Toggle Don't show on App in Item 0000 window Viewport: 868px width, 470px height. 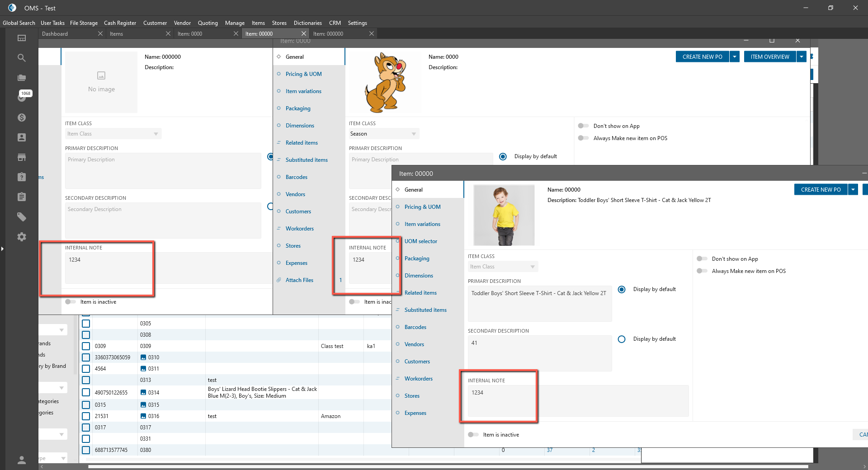point(583,126)
